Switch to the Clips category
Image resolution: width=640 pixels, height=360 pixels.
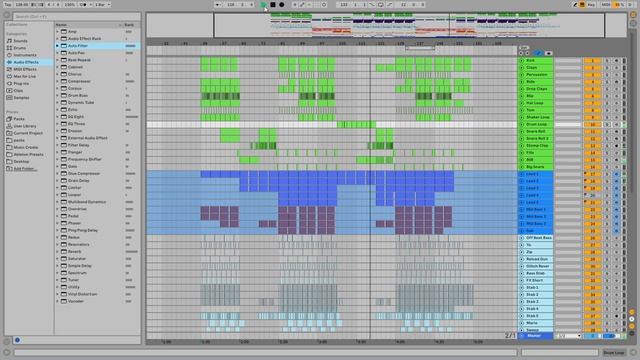18,91
